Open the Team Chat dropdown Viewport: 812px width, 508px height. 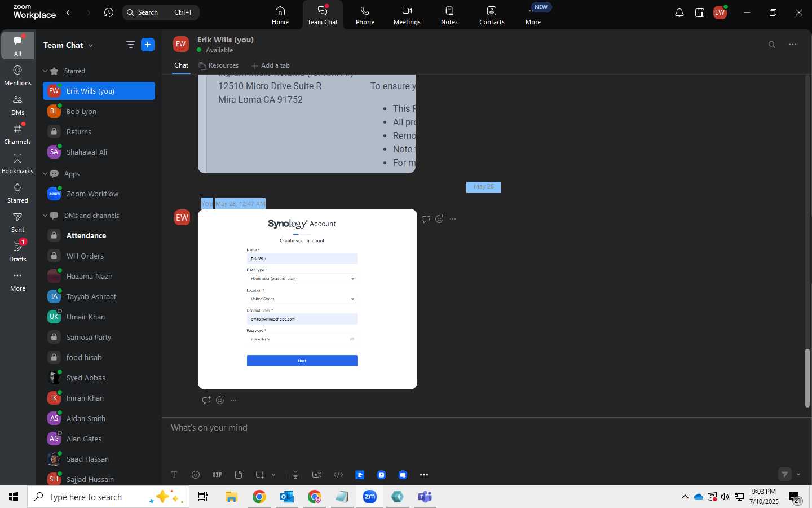pyautogui.click(x=68, y=45)
